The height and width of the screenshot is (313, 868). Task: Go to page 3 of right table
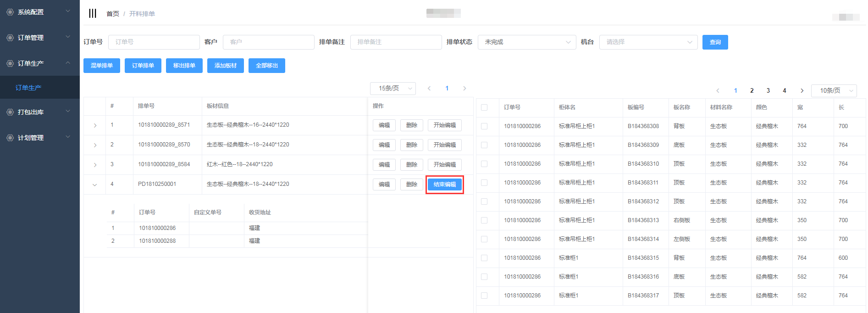coord(768,91)
